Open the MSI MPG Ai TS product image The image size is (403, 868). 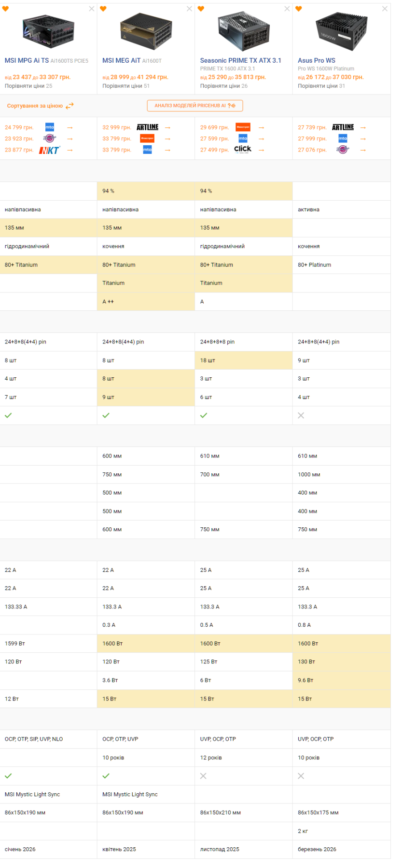[x=48, y=31]
